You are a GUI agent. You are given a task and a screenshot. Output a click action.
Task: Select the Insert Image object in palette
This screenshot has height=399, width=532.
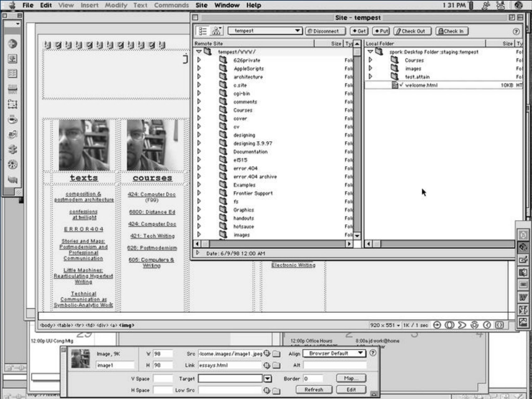coord(12,59)
